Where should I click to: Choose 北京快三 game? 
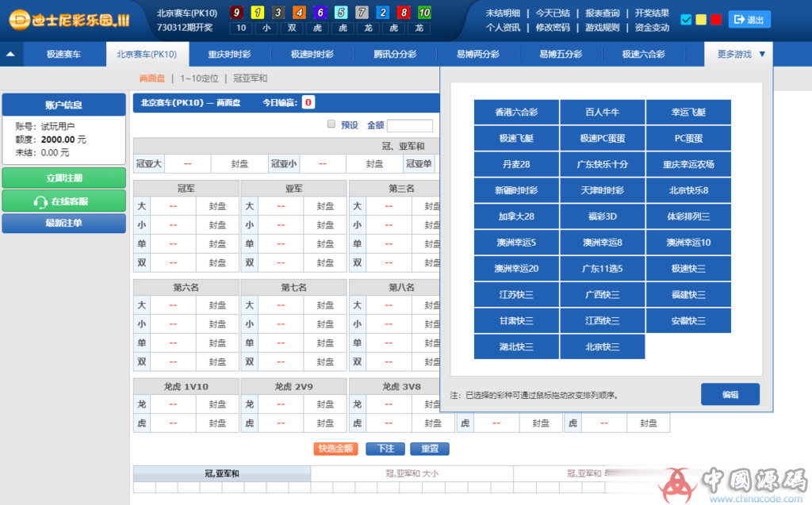coord(603,346)
